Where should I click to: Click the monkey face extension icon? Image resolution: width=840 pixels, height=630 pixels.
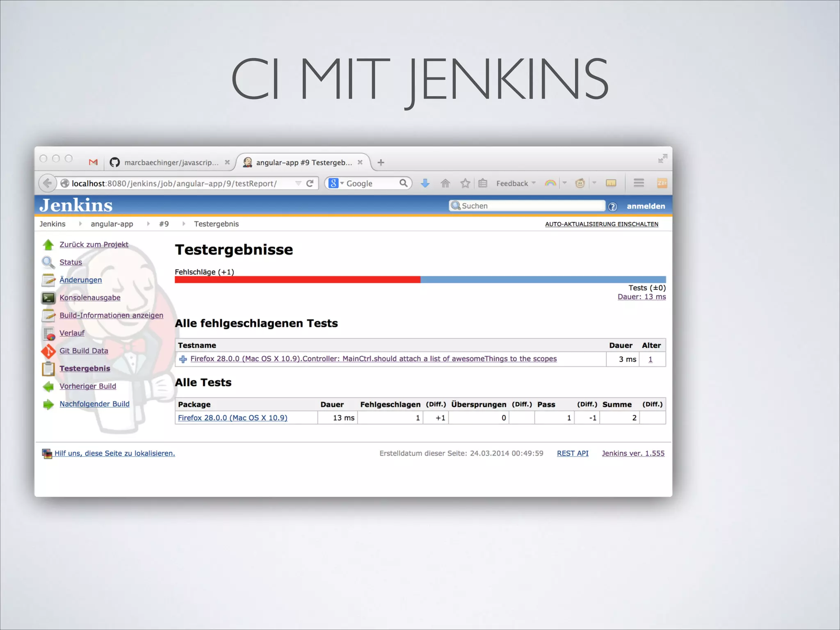click(x=580, y=183)
